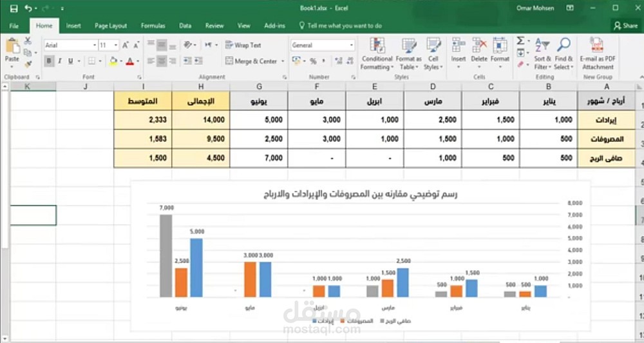Toggle Bold formatting
Image resolution: width=644 pixels, height=343 pixels.
coord(50,61)
